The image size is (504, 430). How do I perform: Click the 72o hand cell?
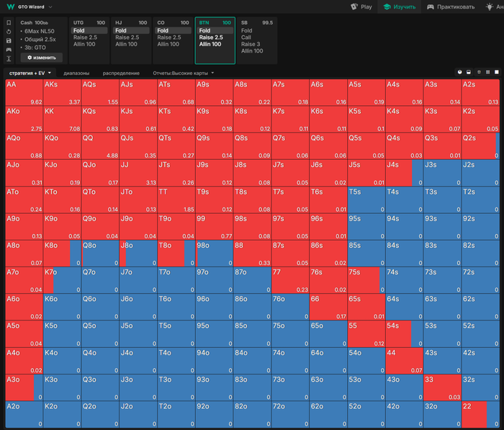click(x=290, y=414)
